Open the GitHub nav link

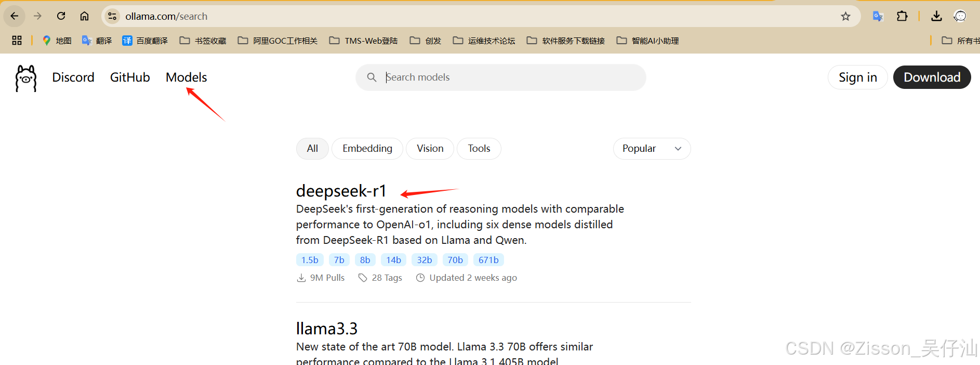pos(130,77)
